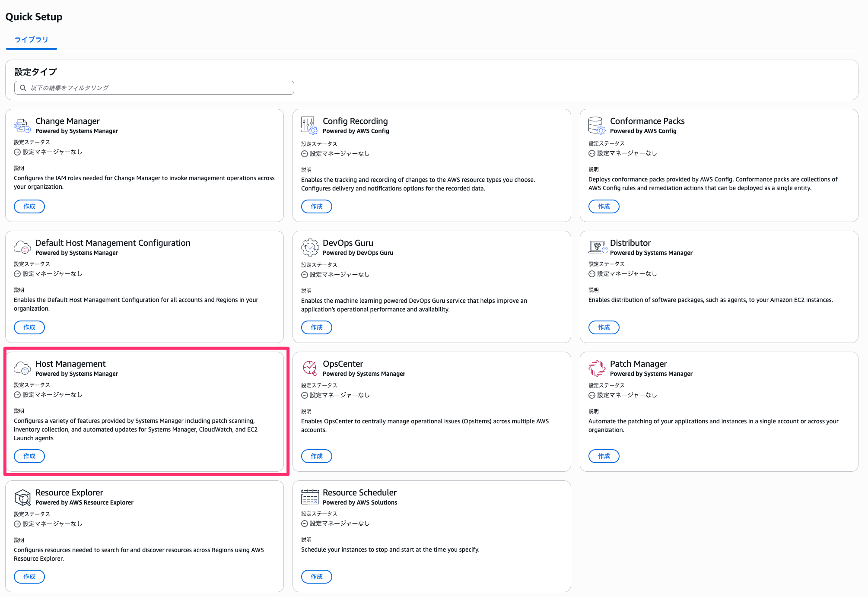This screenshot has width=868, height=597.
Task: Click Patch Manager's status indicator icon
Action: point(592,395)
